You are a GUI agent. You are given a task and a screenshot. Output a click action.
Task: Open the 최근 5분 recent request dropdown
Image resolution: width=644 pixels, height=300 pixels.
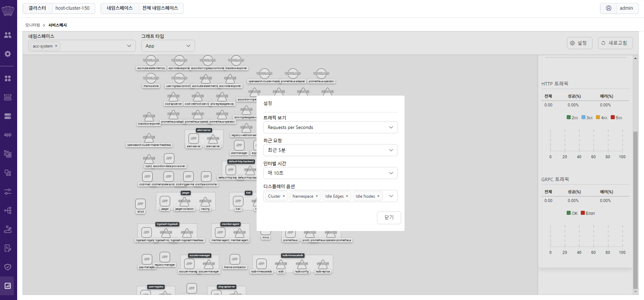click(x=330, y=150)
